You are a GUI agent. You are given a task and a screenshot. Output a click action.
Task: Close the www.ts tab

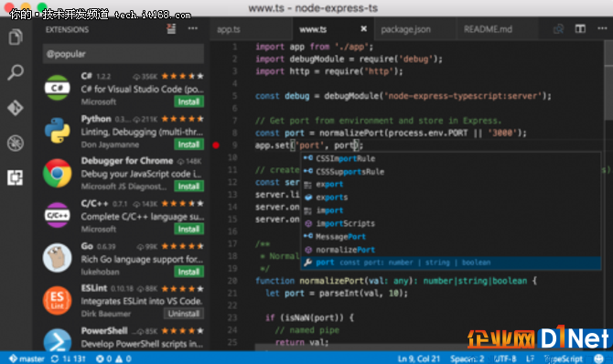(363, 29)
